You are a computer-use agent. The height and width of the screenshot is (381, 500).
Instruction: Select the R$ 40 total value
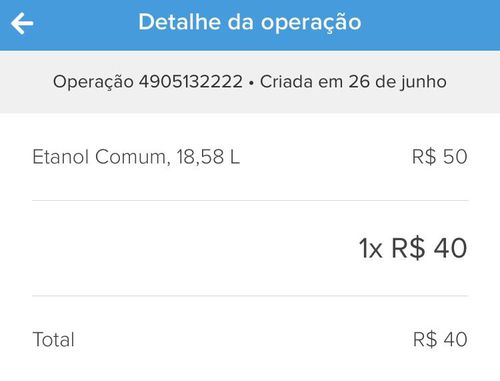coord(440,340)
